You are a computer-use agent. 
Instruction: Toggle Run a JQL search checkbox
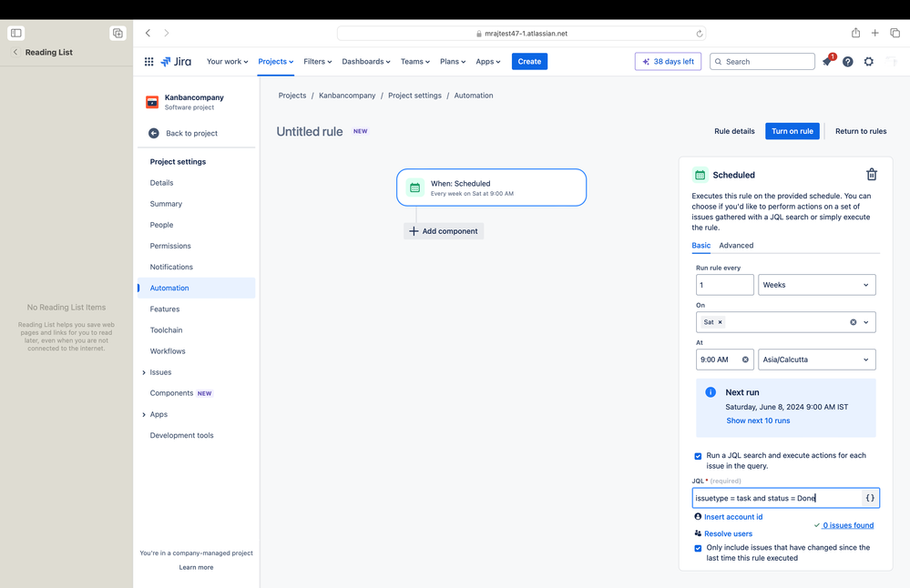coord(698,456)
